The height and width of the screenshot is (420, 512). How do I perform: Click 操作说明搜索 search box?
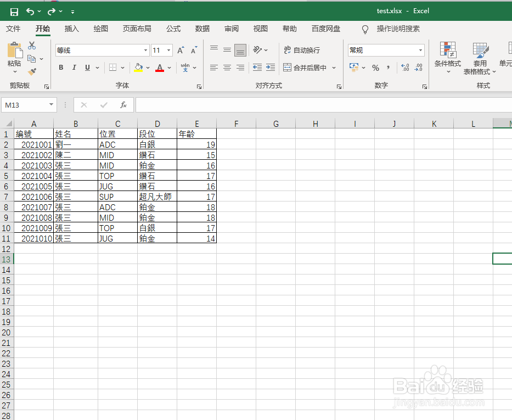(x=398, y=29)
